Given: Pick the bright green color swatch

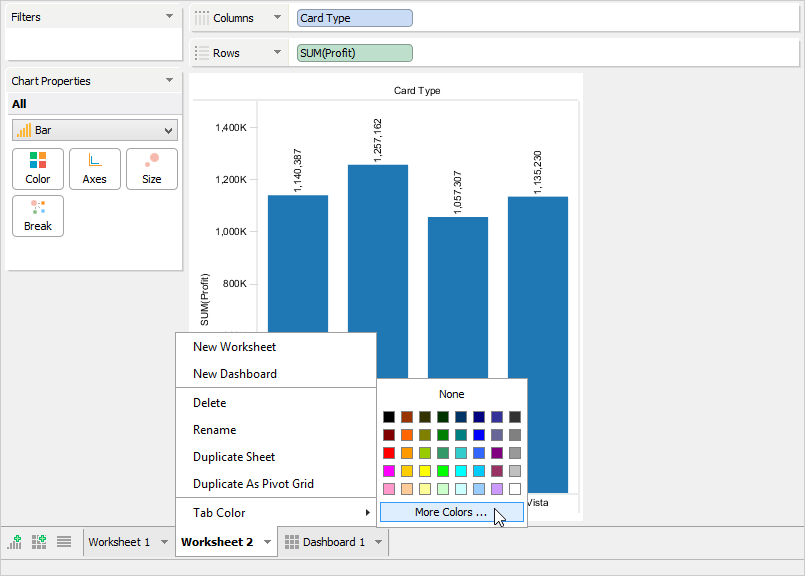Looking at the screenshot, I should point(443,471).
